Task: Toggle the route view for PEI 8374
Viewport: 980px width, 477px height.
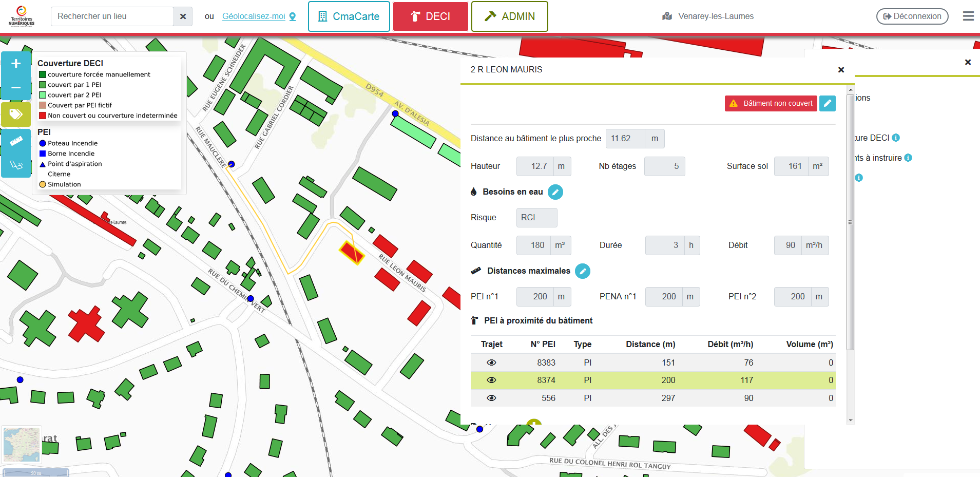Action: 491,380
